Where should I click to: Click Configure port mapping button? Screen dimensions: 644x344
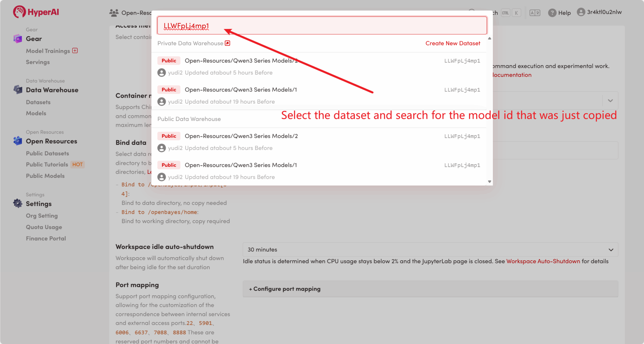(285, 289)
